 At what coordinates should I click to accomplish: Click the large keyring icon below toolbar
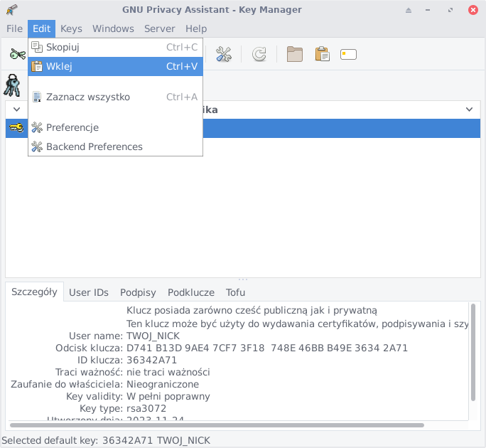[13, 85]
